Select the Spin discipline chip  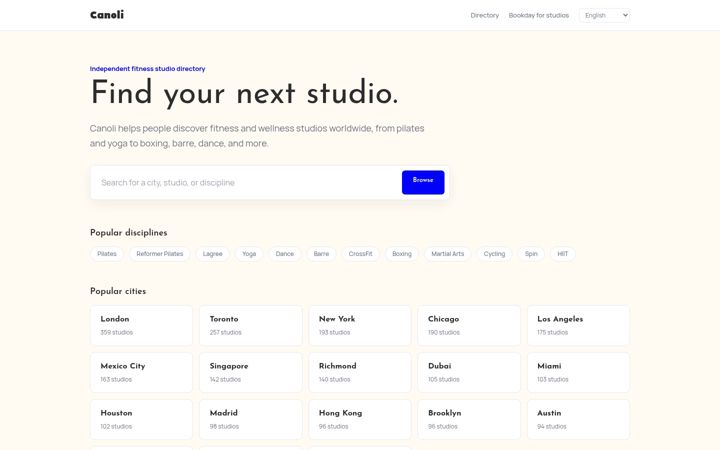(x=531, y=254)
